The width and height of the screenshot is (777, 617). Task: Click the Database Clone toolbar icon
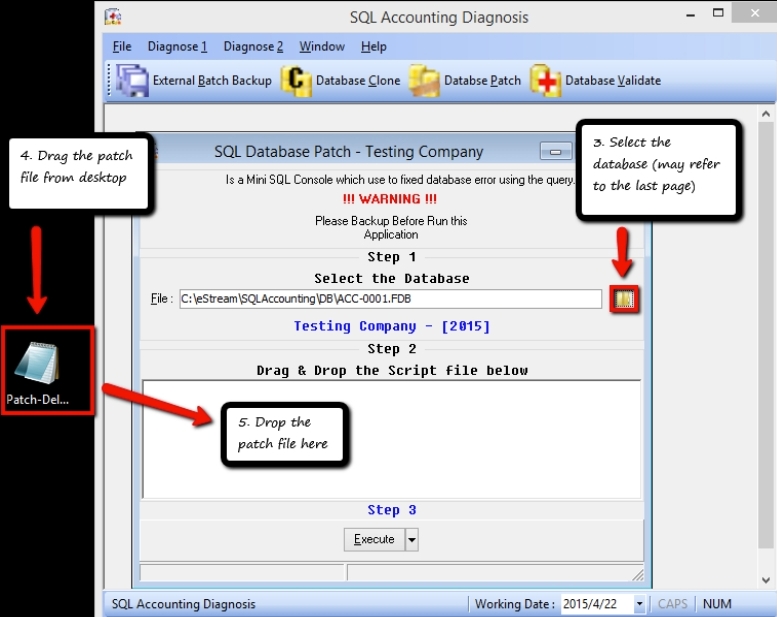point(296,80)
